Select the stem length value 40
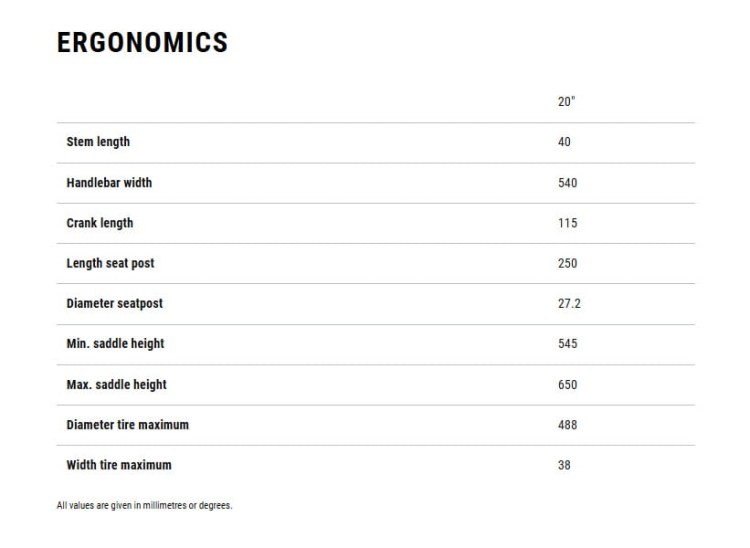 564,142
